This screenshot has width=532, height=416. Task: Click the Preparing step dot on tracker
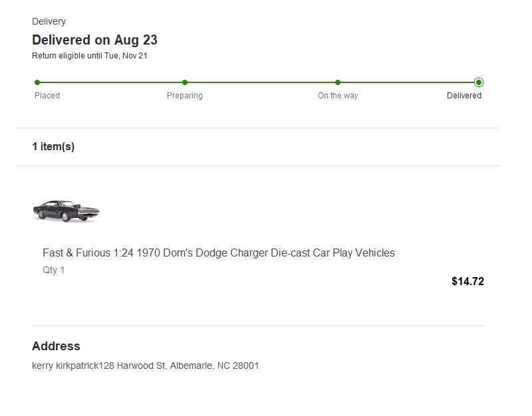click(185, 82)
